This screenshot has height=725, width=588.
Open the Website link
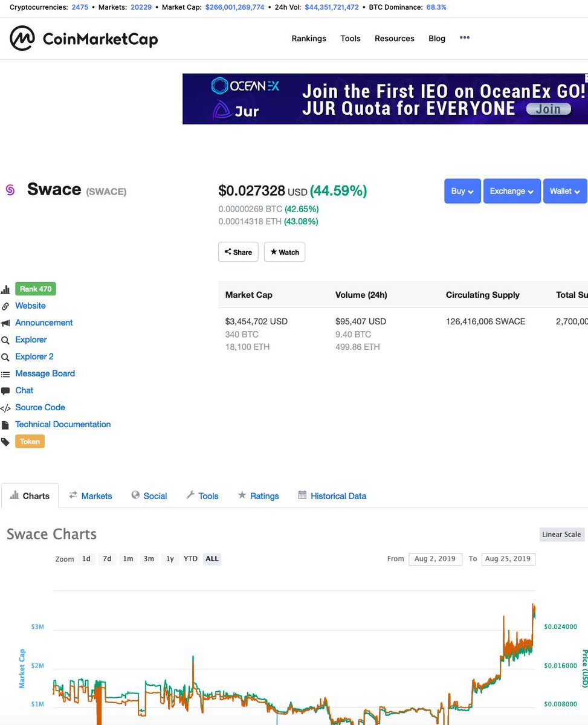30,306
